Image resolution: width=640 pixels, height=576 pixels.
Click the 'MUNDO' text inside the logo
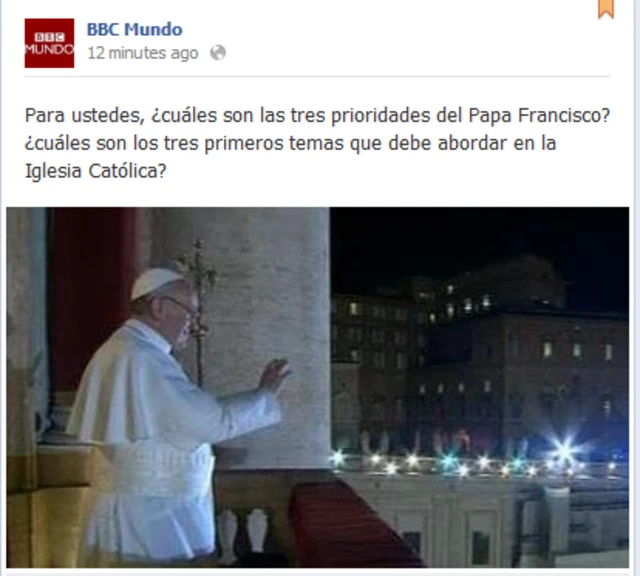(49, 49)
